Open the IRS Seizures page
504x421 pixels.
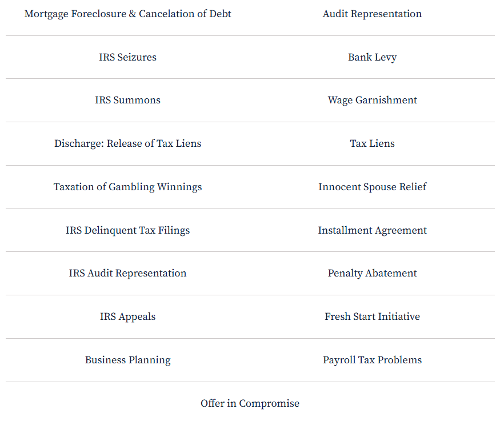coord(127,57)
